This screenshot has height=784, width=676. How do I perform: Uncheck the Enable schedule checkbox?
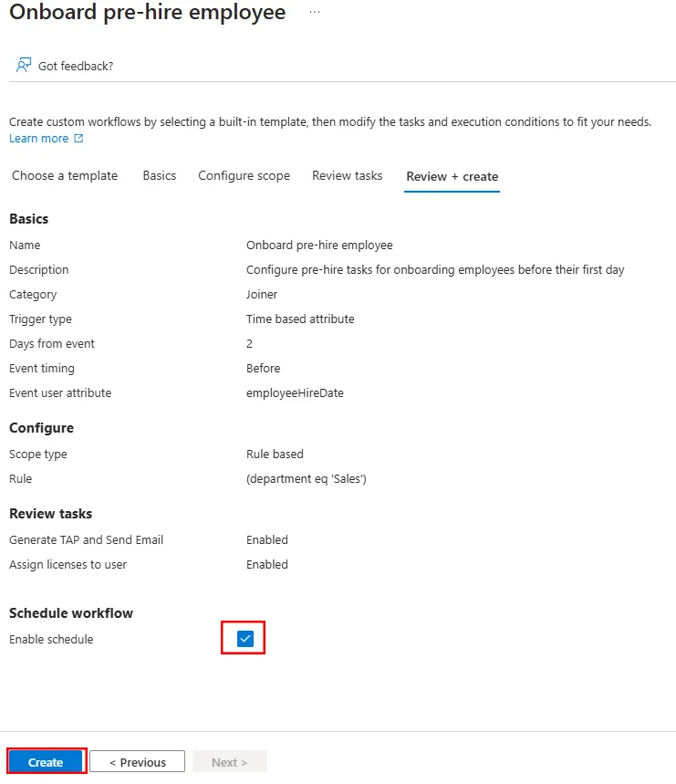tap(245, 639)
